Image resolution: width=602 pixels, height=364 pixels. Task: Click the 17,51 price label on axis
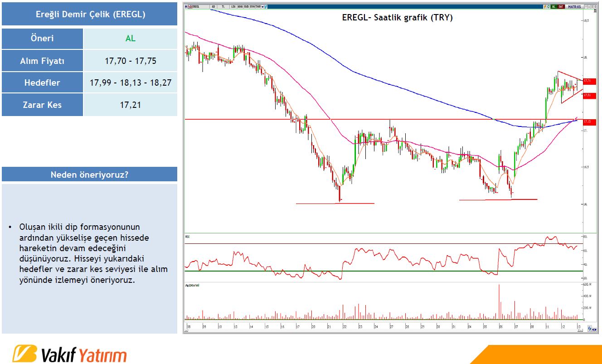pyautogui.click(x=589, y=96)
